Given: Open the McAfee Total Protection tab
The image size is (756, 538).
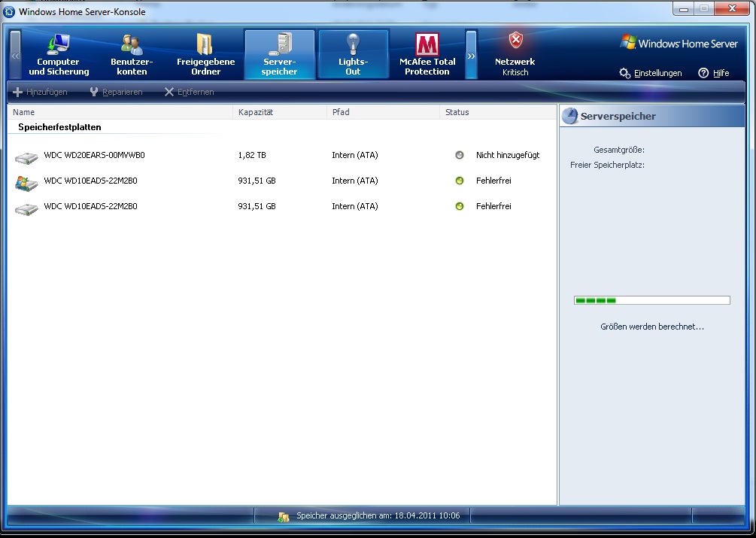Looking at the screenshot, I should click(x=427, y=54).
